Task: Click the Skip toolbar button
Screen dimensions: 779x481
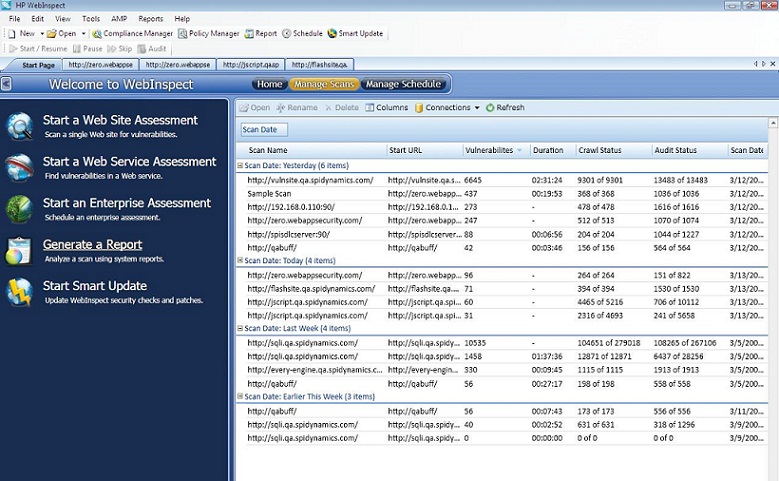Action: 120,49
